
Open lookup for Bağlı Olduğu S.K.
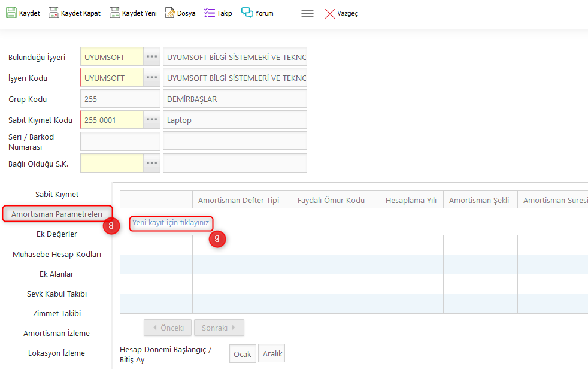[x=152, y=163]
